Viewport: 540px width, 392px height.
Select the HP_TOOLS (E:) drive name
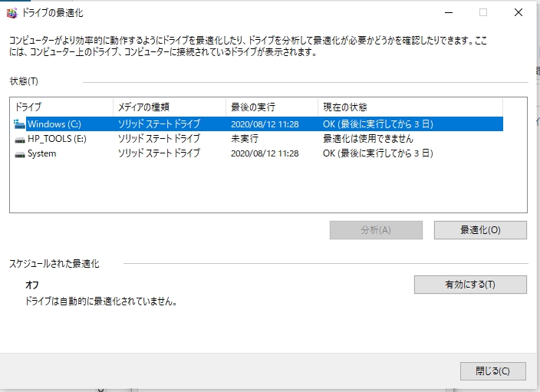(x=57, y=139)
